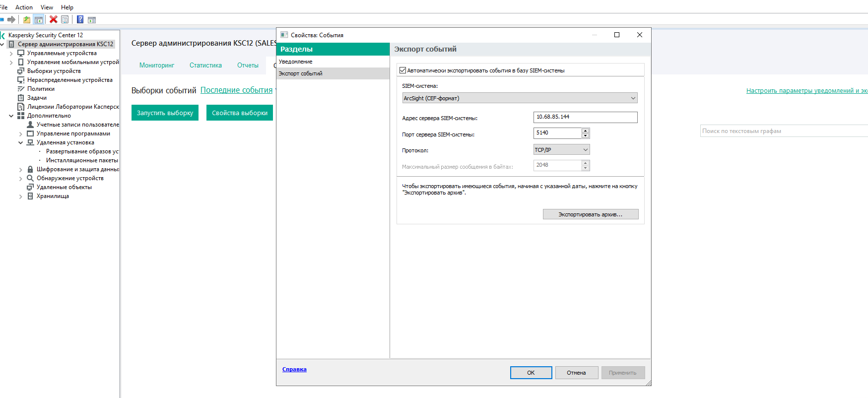Toggle automatic export of events to SIEM checkbox

tap(402, 70)
